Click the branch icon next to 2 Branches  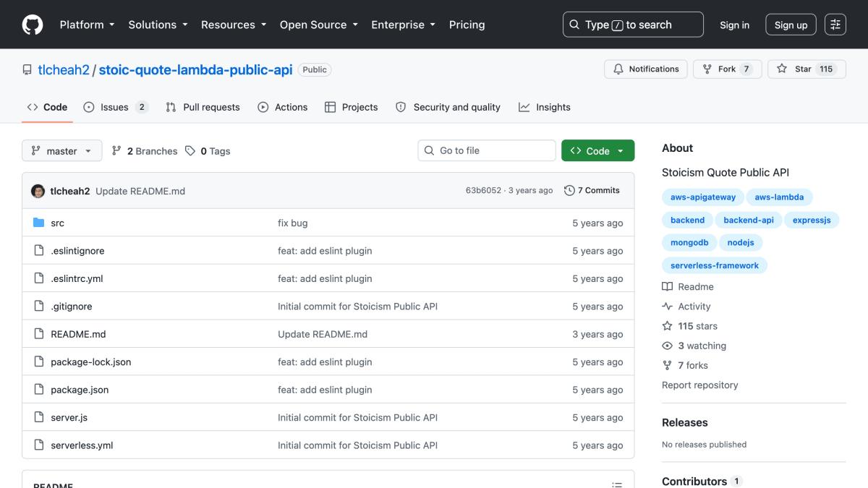point(116,151)
